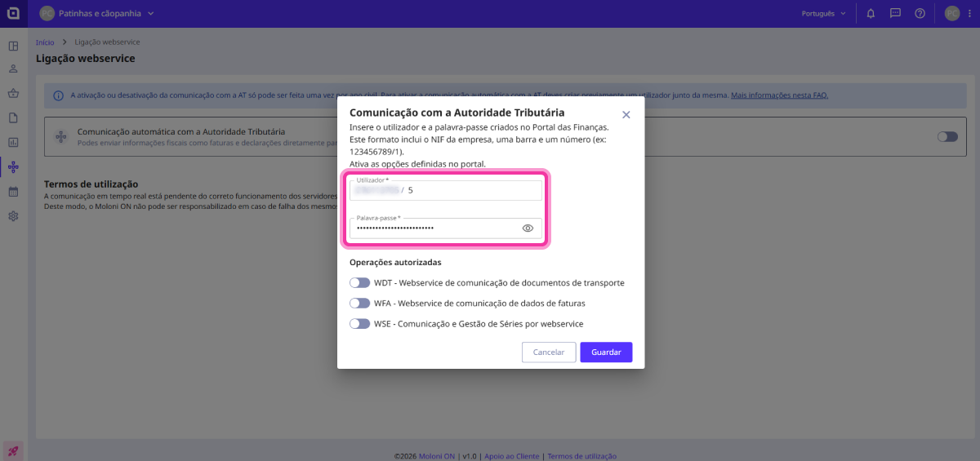Click the Cancelar button
This screenshot has width=980, height=461.
(x=549, y=352)
